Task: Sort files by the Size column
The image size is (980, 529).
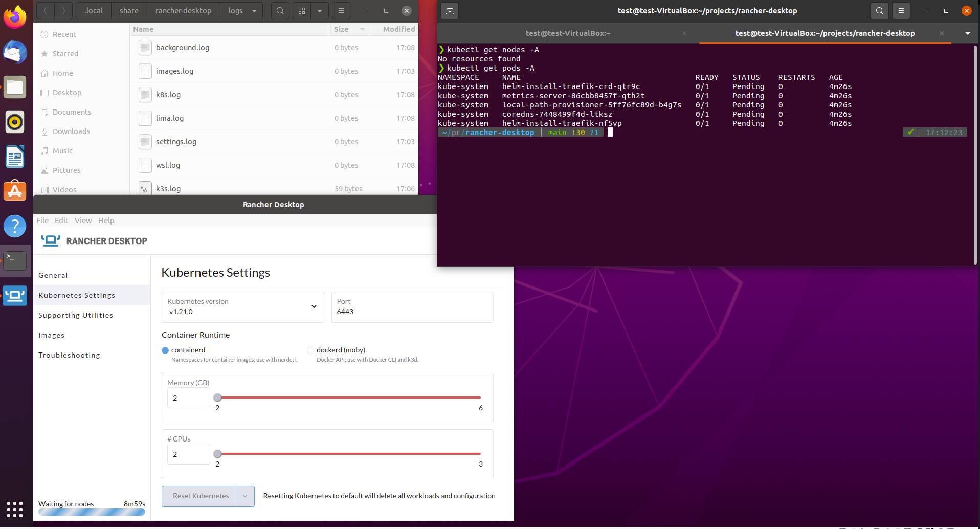Action: pyautogui.click(x=349, y=29)
